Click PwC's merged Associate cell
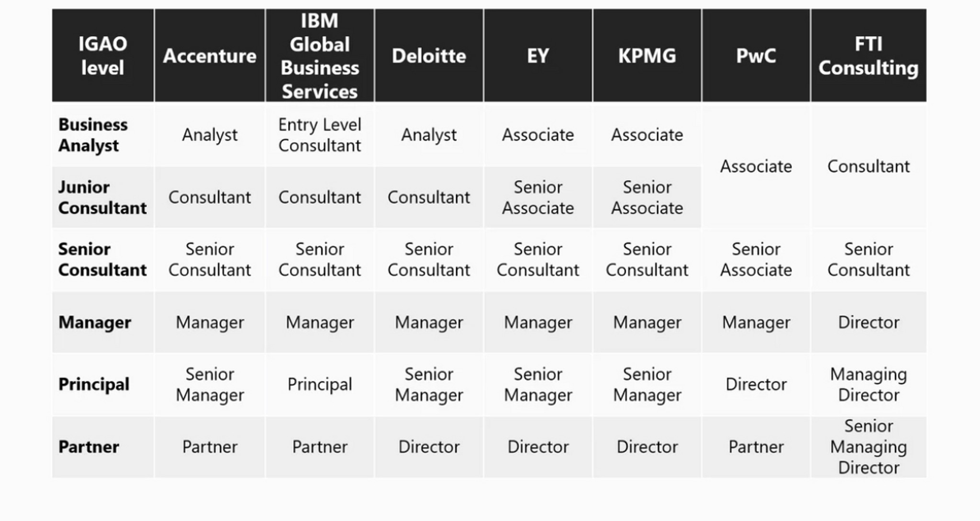Screen dimensions: 980x521 pos(756,166)
